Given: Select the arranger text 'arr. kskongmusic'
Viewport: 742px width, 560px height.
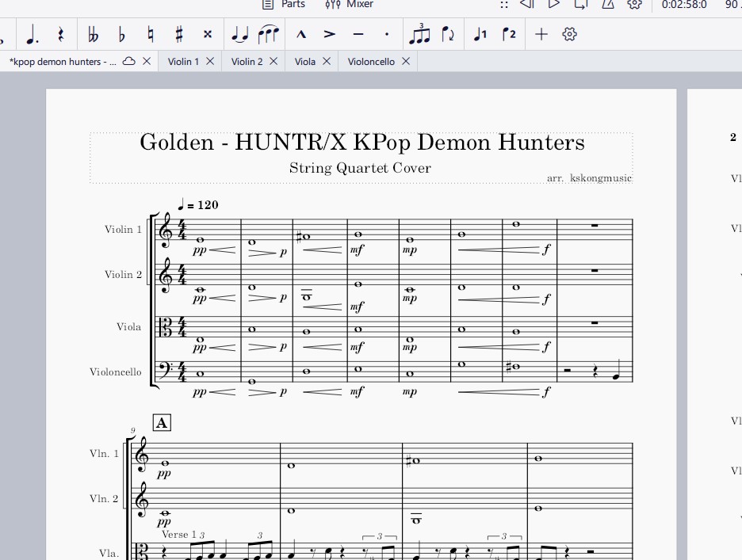Looking at the screenshot, I should coord(589,178).
